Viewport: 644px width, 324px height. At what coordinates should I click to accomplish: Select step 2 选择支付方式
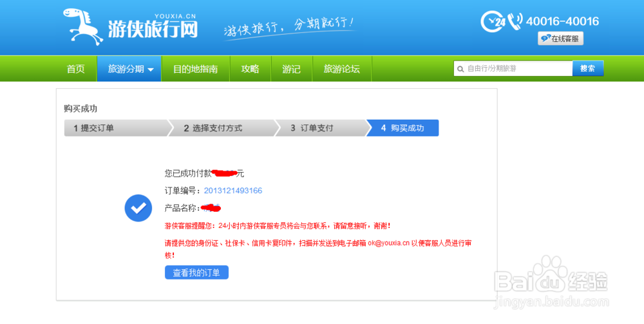[x=222, y=128]
